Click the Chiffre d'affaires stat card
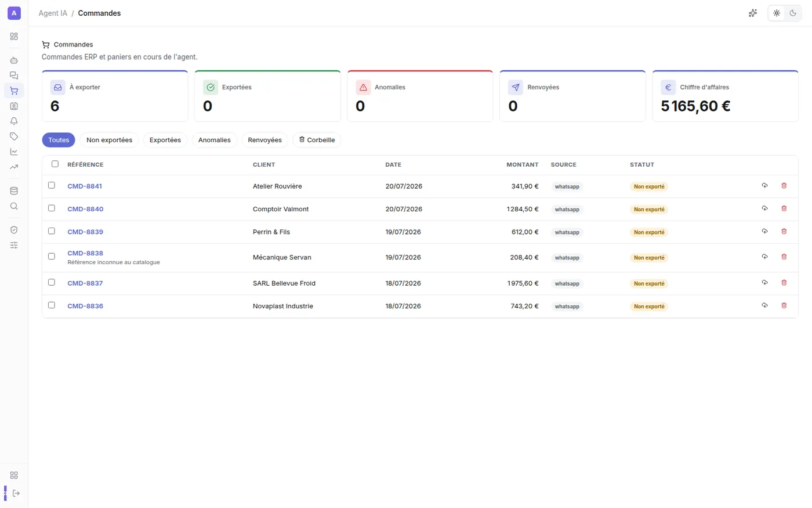Viewport: 812px width, 508px height. point(725,96)
